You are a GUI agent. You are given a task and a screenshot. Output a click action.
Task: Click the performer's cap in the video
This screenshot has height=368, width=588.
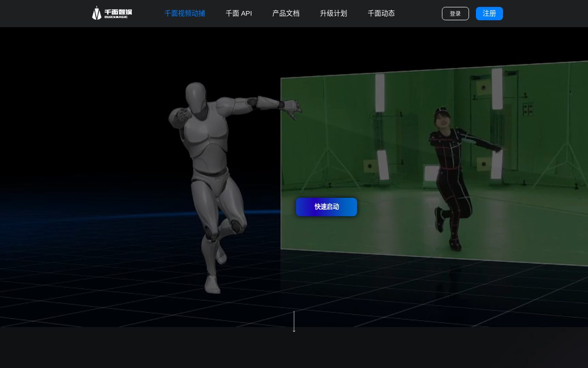441,112
